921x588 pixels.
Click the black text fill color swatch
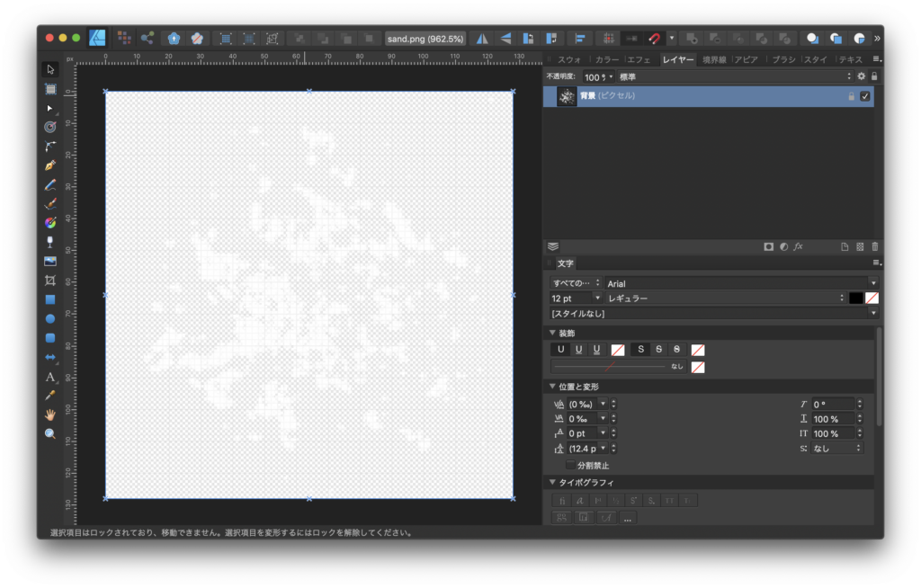click(x=855, y=298)
